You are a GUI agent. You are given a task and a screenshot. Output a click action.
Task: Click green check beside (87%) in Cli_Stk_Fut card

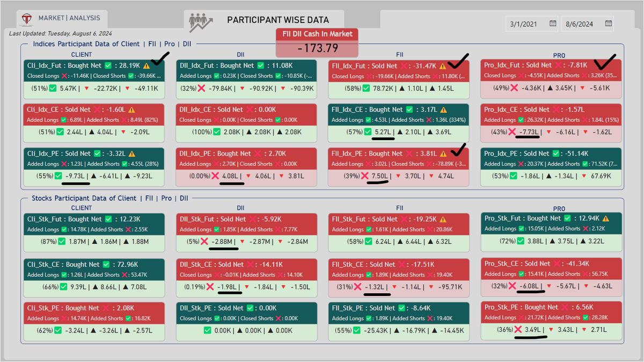tap(62, 242)
